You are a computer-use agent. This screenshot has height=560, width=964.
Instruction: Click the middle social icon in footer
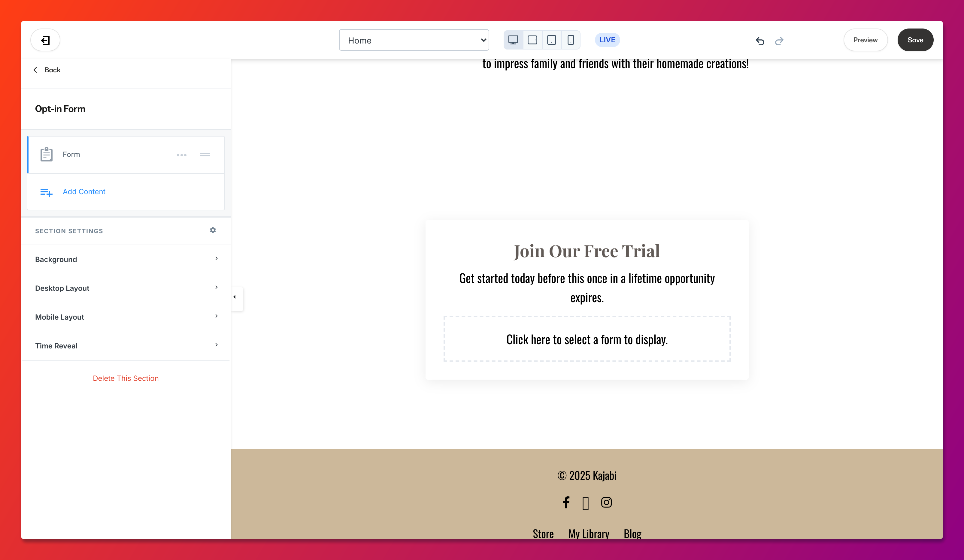tap(586, 503)
